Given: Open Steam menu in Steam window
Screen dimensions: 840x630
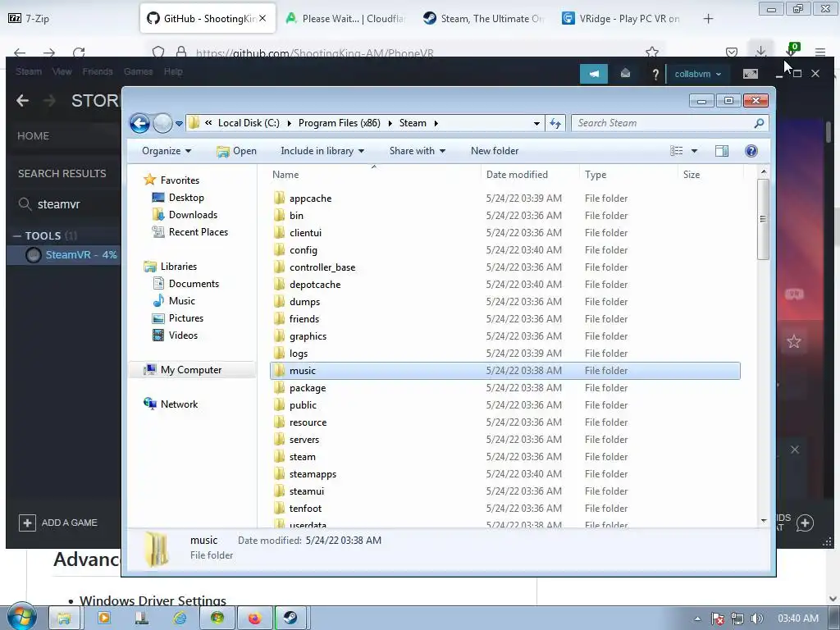Looking at the screenshot, I should [x=29, y=71].
